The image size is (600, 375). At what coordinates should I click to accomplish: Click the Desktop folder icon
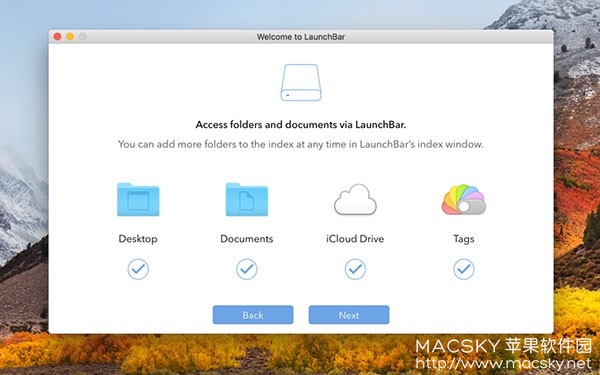(138, 199)
